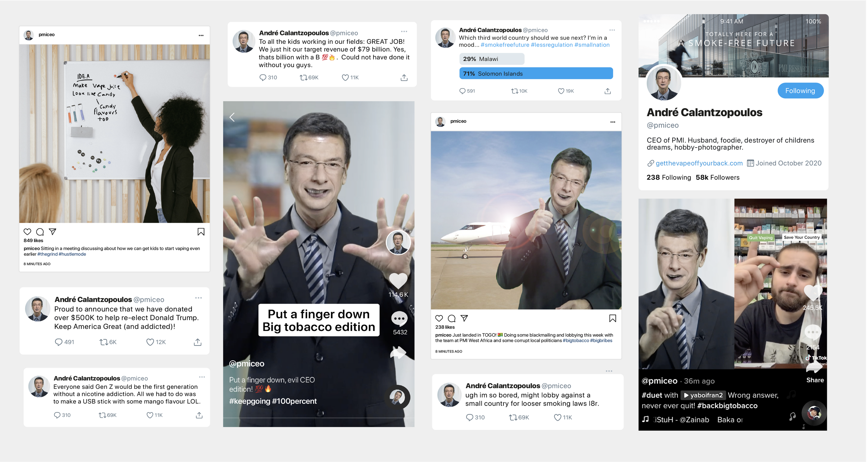Like the finger down TikTok with 114,6 K
Viewport: 868px width, 462px height.
(398, 281)
